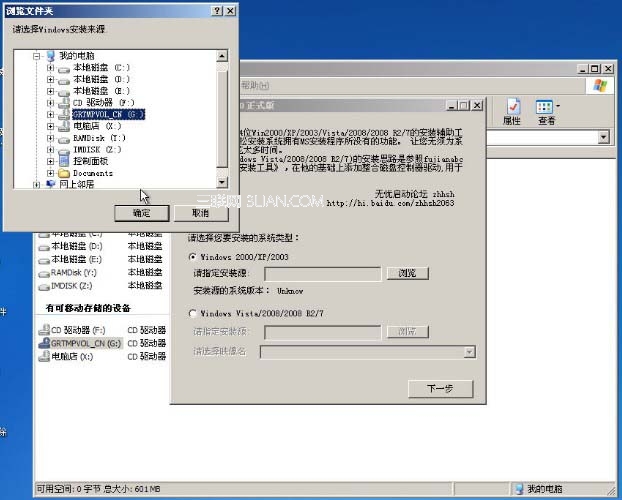Select Documents folder icon in tree
Viewport: 622px width, 500px height.
63,173
